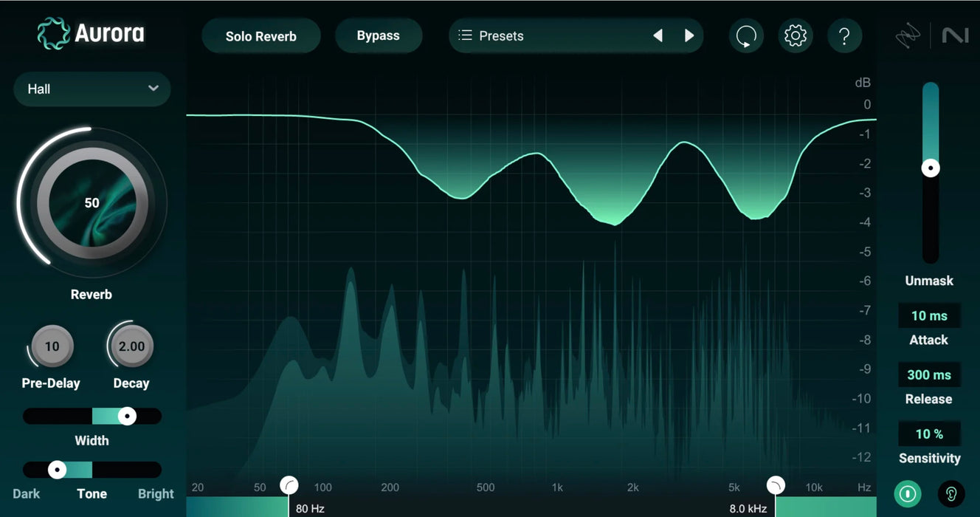Toggle the Bypass button
This screenshot has width=980, height=517.
pos(379,35)
